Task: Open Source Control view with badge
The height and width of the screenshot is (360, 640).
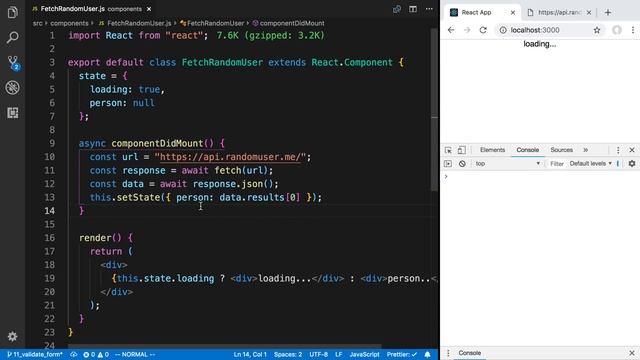Action: click(x=13, y=63)
